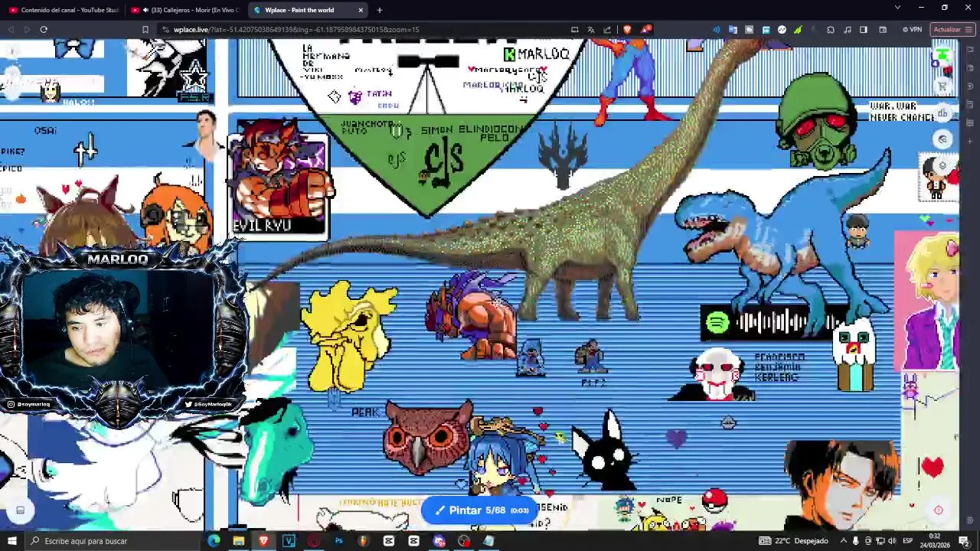
Task: Open the extensions puzzle icon
Action: coord(831,30)
